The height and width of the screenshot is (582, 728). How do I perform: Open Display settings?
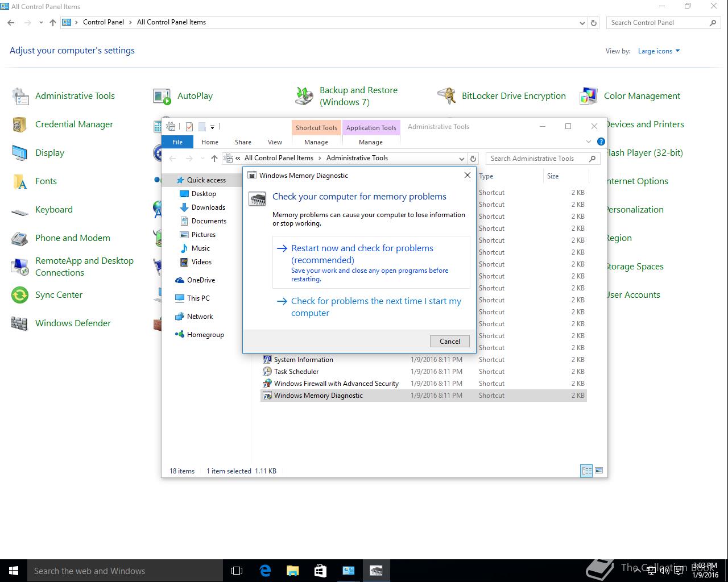(38, 153)
